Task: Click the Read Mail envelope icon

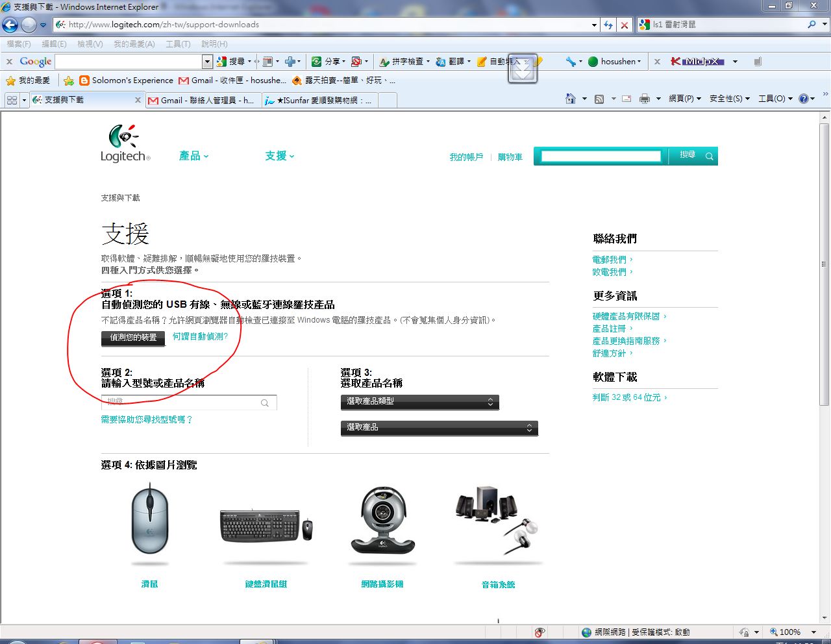Action: (x=626, y=99)
